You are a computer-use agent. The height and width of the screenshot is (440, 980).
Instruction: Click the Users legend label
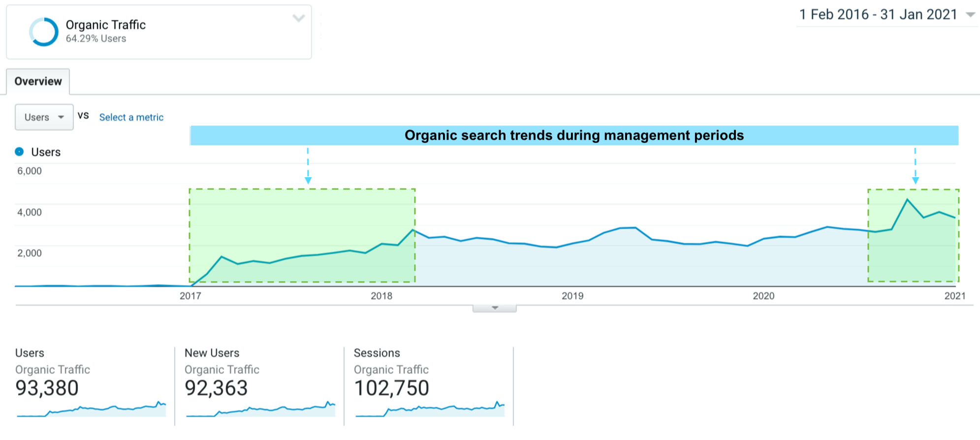pos(46,152)
